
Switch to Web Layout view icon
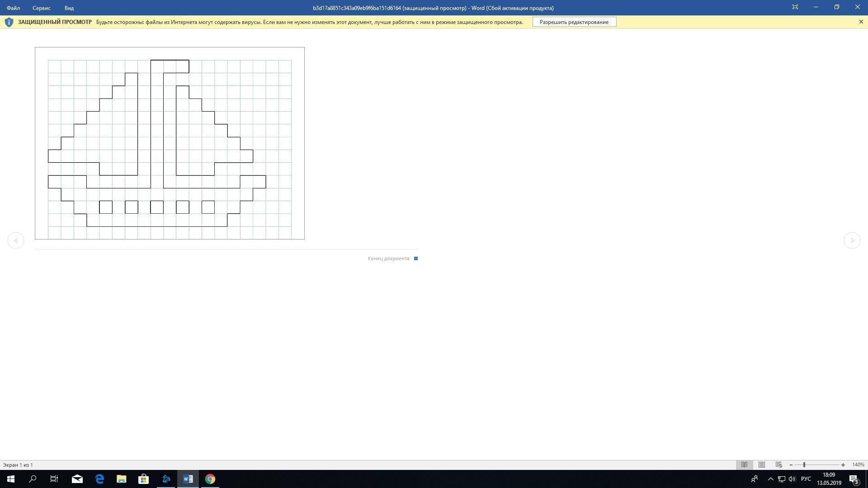(778, 465)
